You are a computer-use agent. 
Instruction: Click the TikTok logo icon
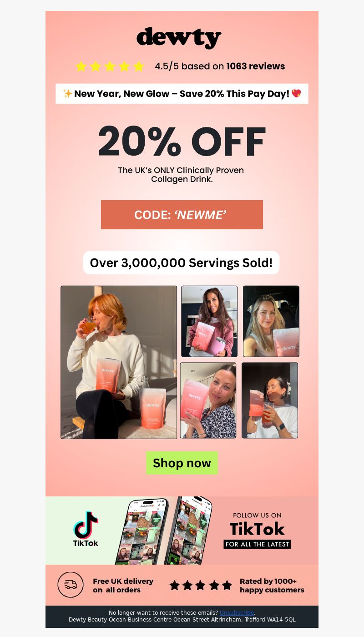[86, 529]
